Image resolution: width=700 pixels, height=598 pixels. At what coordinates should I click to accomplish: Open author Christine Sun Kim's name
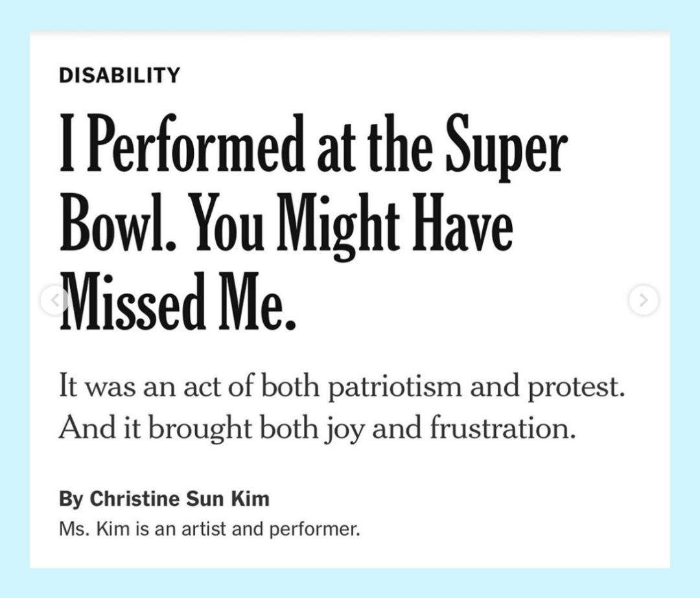[180, 500]
